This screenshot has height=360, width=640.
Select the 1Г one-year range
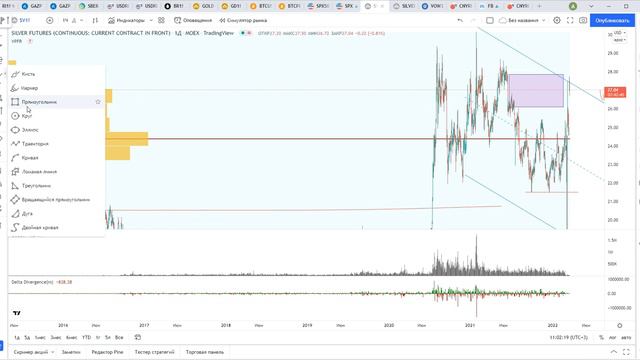click(98, 338)
